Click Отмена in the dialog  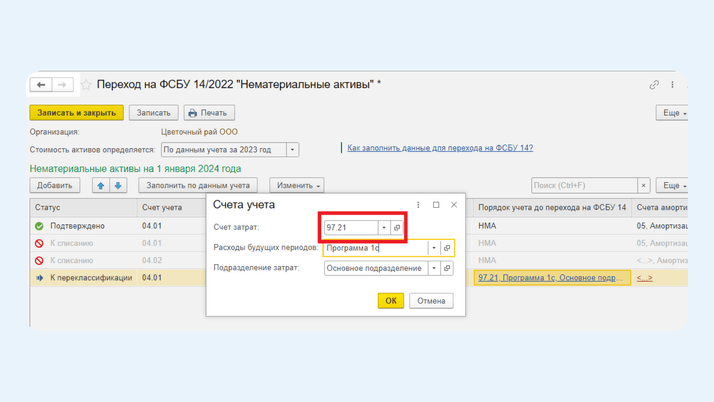click(x=431, y=301)
